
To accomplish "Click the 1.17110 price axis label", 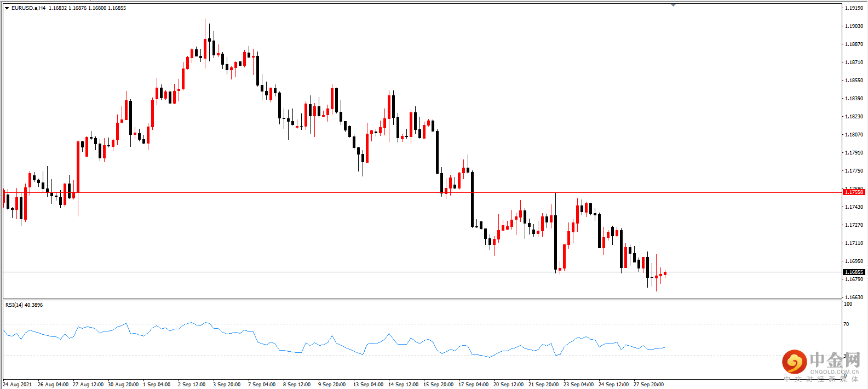I will tap(854, 243).
